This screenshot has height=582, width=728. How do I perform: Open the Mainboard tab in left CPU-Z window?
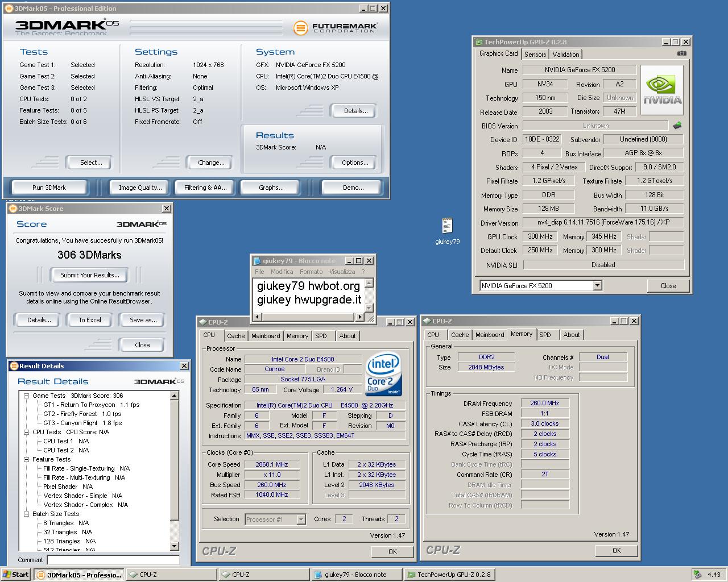266,336
